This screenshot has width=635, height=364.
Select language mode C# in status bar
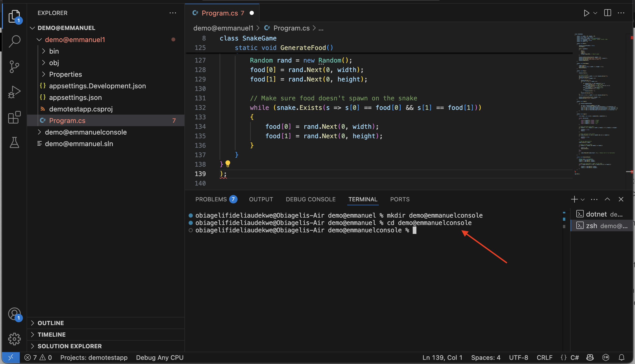click(x=574, y=357)
